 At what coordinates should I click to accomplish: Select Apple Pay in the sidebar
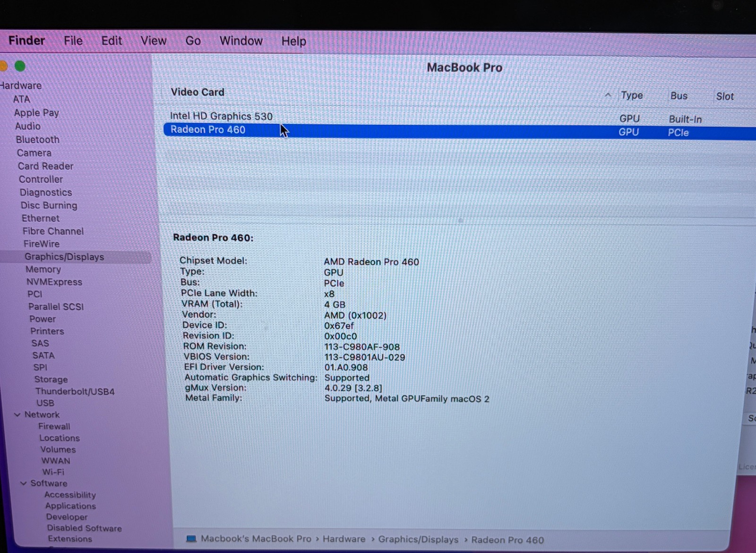[36, 113]
